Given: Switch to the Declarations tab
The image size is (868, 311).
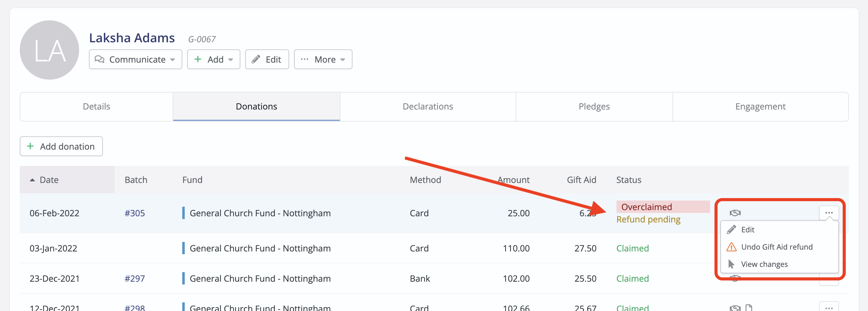Looking at the screenshot, I should click(x=428, y=106).
